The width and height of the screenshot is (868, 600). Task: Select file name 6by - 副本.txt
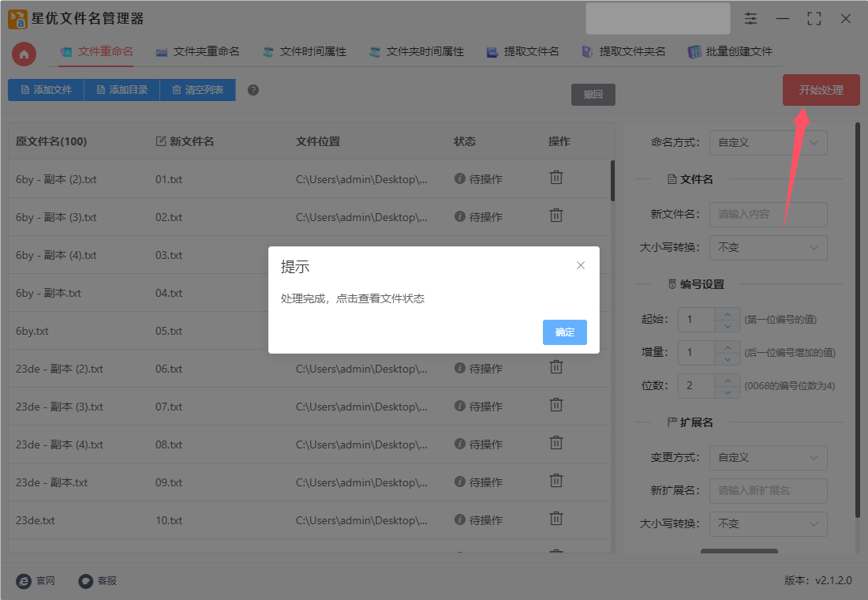click(x=48, y=293)
